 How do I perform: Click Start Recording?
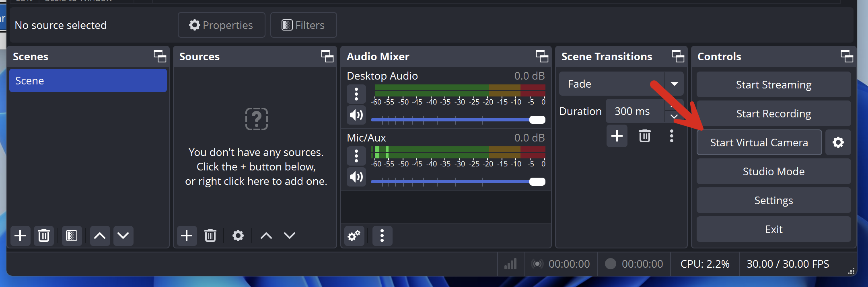(773, 114)
